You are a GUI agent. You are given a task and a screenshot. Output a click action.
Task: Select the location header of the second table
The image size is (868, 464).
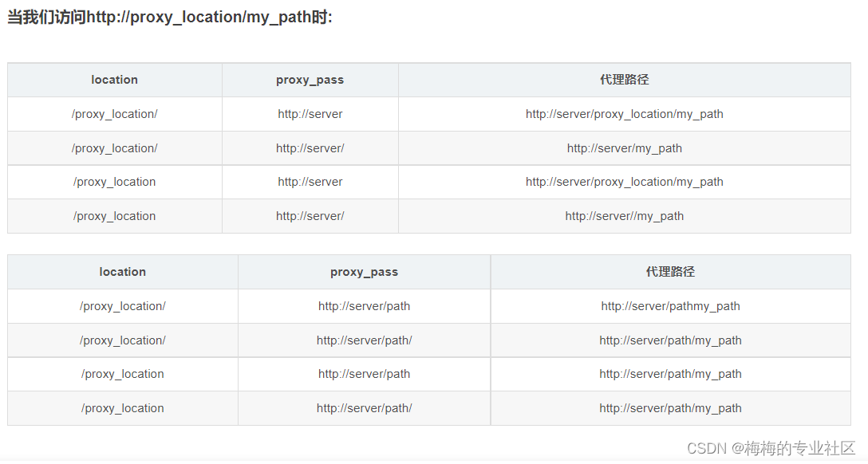coord(122,272)
